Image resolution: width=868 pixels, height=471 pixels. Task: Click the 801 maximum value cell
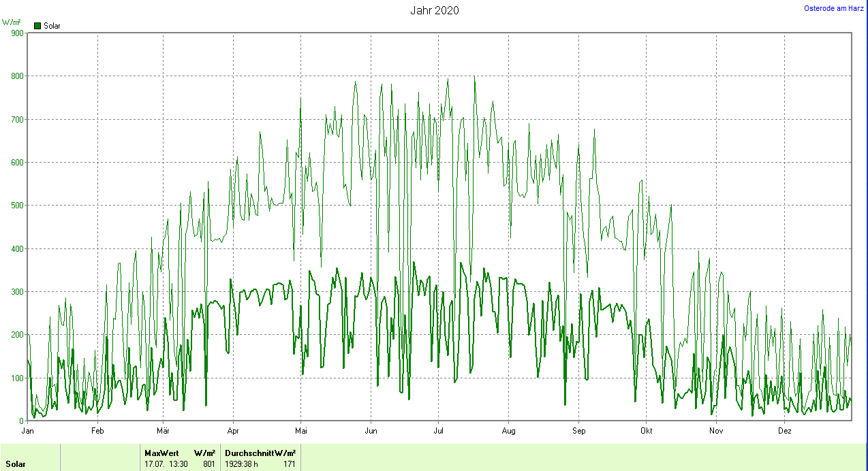coord(209,464)
